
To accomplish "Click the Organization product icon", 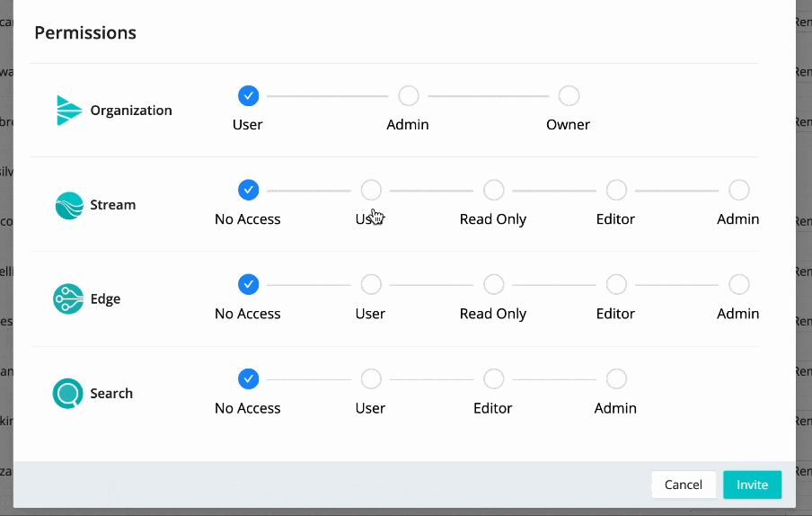I will [x=69, y=111].
